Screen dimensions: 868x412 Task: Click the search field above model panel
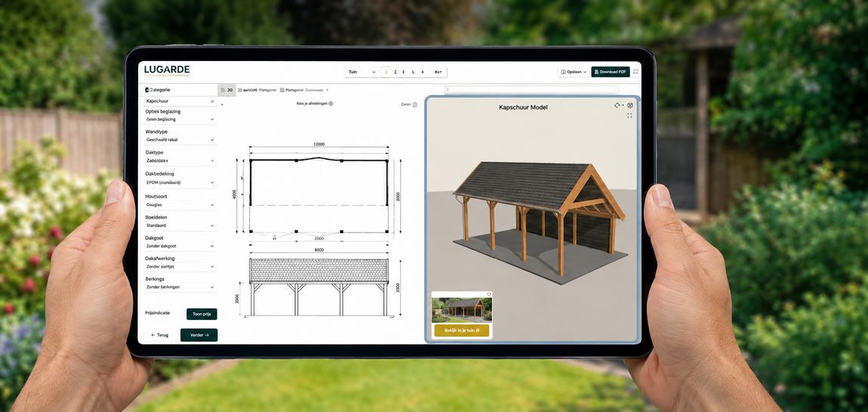pyautogui.click(x=531, y=90)
